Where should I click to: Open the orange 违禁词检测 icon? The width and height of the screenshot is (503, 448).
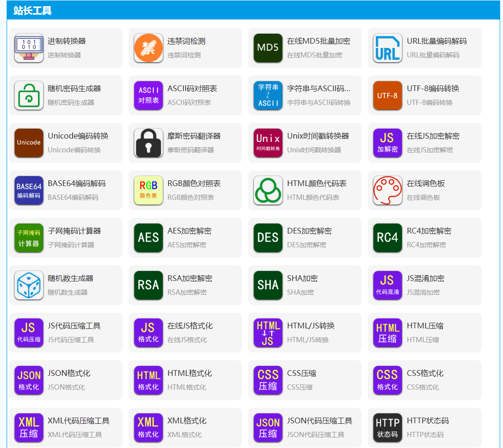[149, 48]
